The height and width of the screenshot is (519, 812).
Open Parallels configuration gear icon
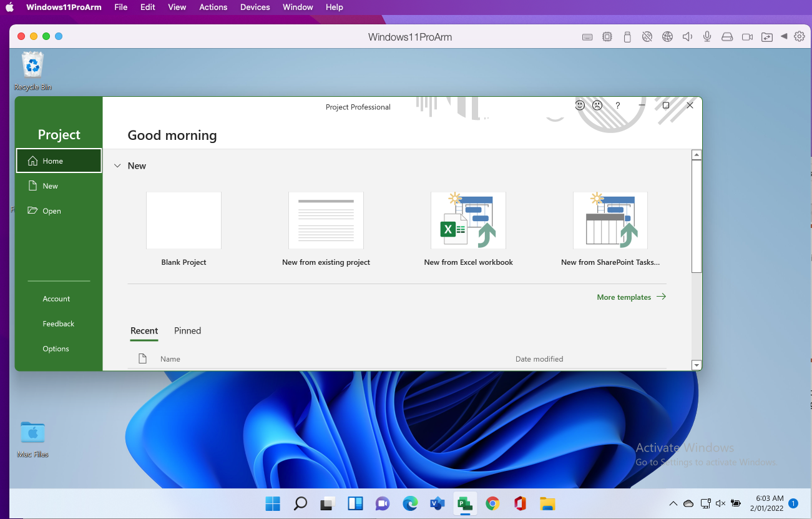point(800,37)
